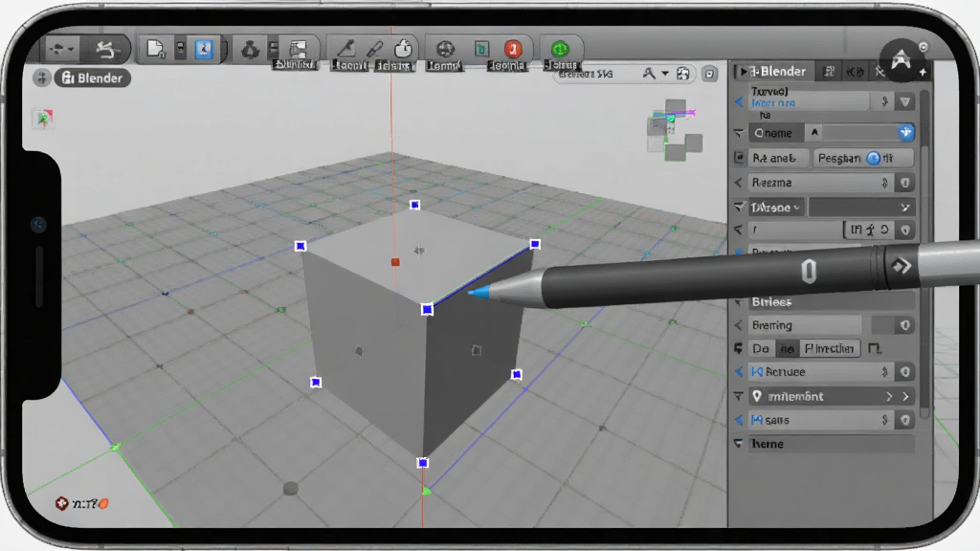
Task: Click the pen tool icon in toolbar
Action: pos(346,48)
